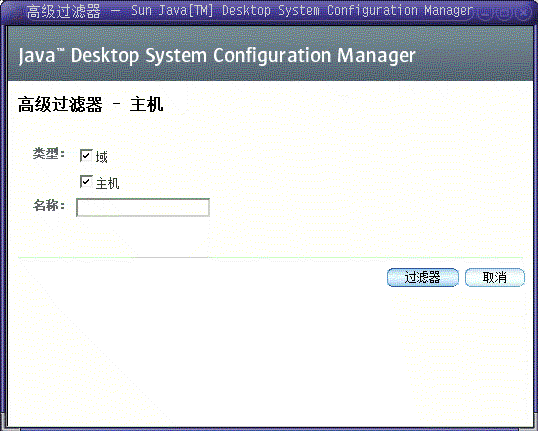This screenshot has width=538, height=431.
Task: Select the 高级过滤器 - 主机 heading text
Action: tap(91, 104)
